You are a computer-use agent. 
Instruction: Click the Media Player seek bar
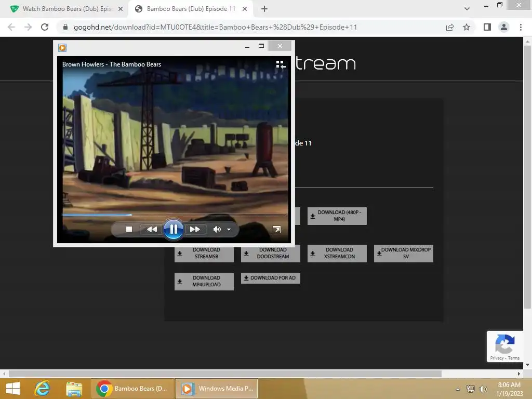[174, 215]
